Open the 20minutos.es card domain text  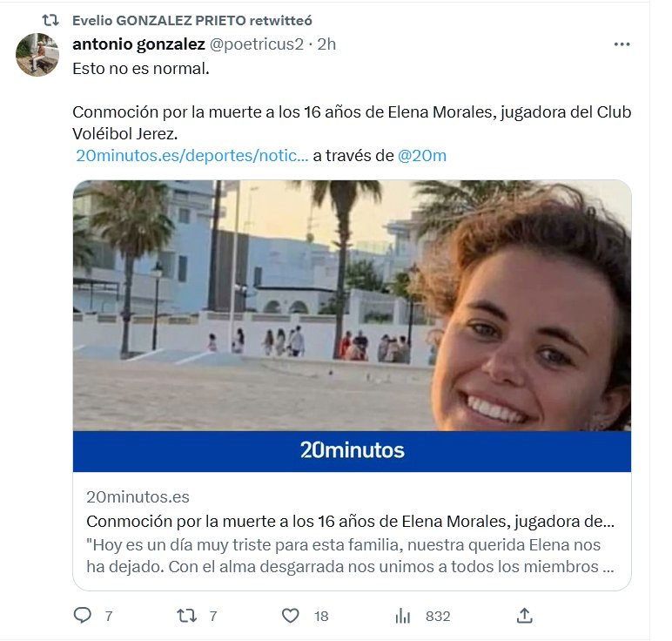(138, 497)
